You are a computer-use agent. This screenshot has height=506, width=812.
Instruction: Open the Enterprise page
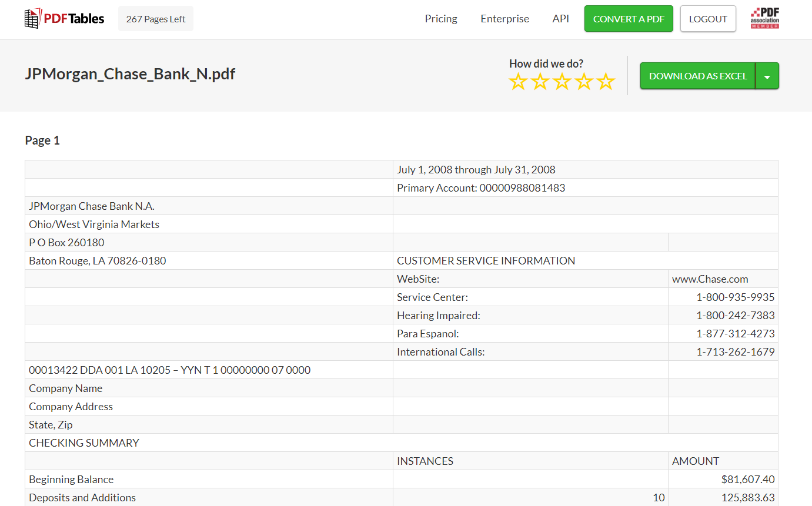pos(504,19)
